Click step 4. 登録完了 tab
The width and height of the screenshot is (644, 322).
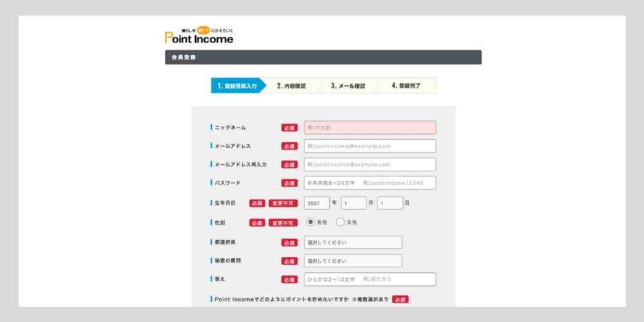click(406, 86)
